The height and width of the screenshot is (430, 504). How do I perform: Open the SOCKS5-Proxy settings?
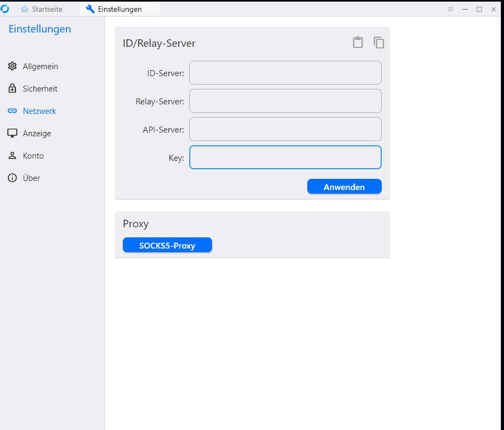pyautogui.click(x=167, y=245)
